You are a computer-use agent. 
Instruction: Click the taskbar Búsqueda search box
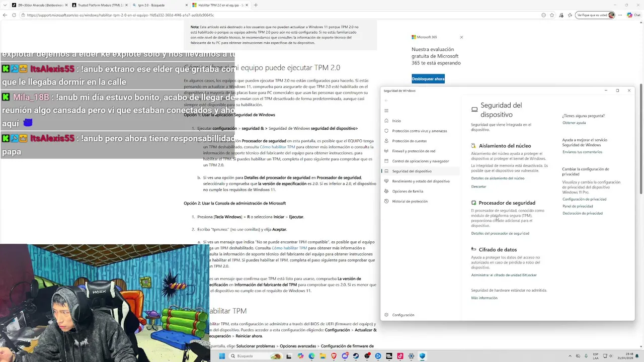(x=256, y=356)
